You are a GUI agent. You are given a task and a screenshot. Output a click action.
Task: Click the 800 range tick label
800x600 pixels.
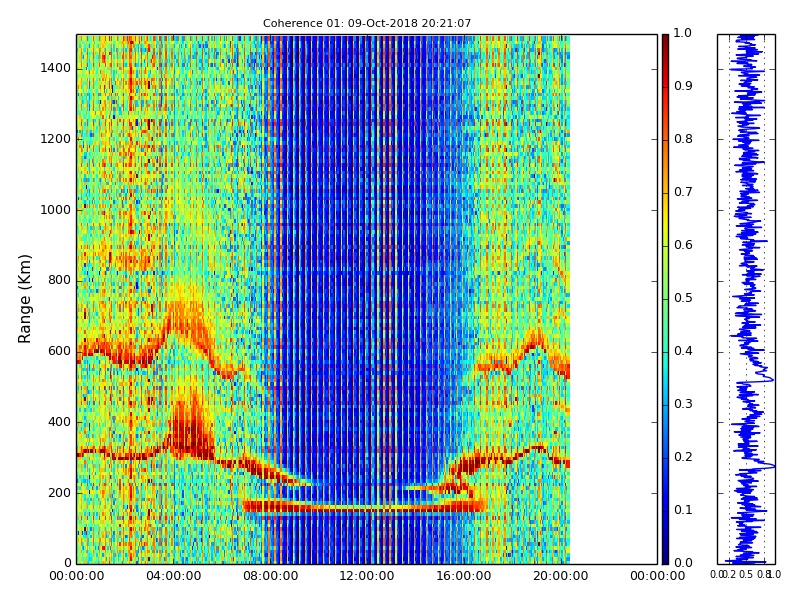point(60,280)
